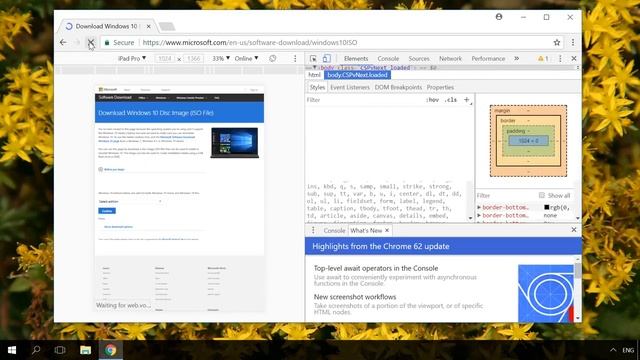The image size is (640, 360).
Task: Open a new browser tab
Action: (167, 27)
